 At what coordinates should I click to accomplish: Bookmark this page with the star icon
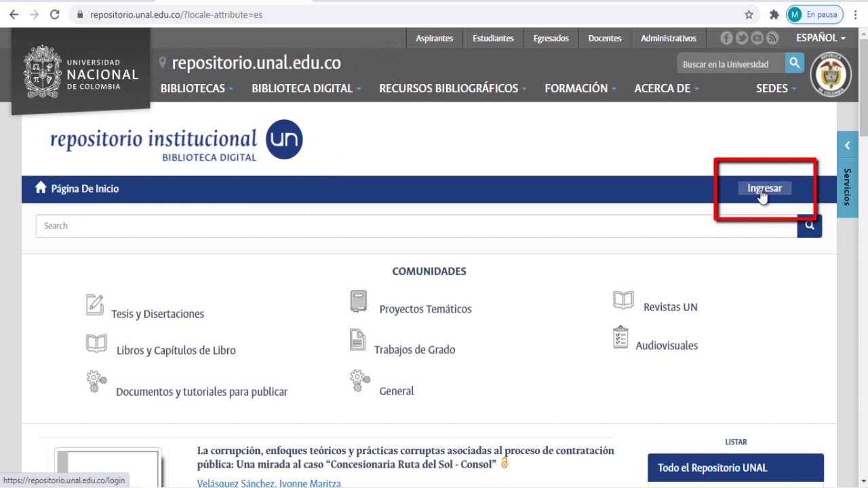click(749, 14)
